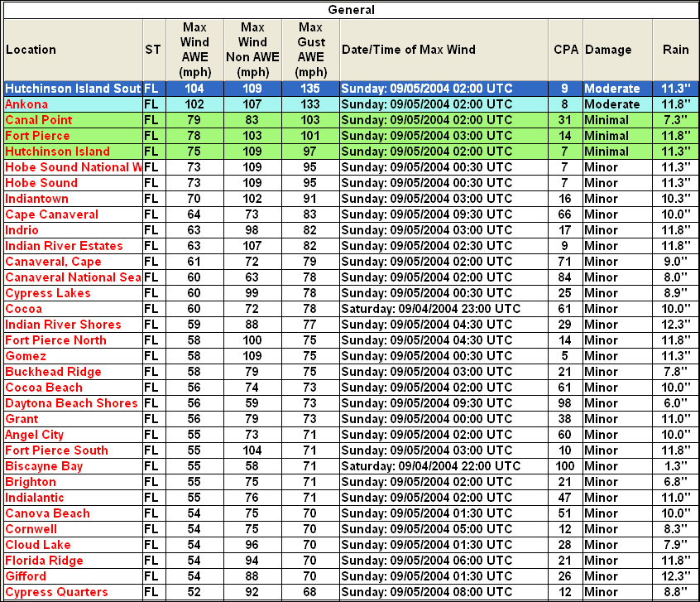
Task: Open the Hutchinson Island location
Action: click(x=57, y=152)
